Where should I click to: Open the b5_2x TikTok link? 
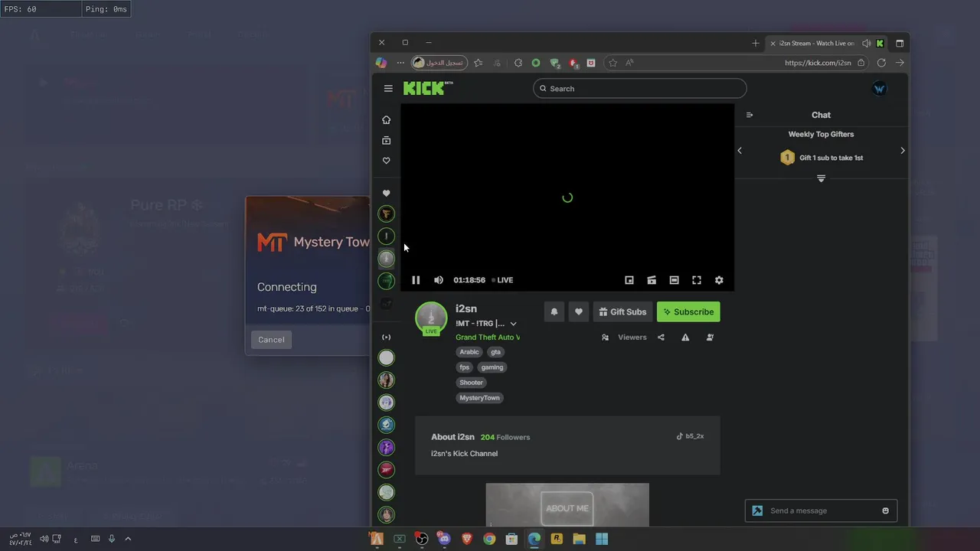click(690, 436)
